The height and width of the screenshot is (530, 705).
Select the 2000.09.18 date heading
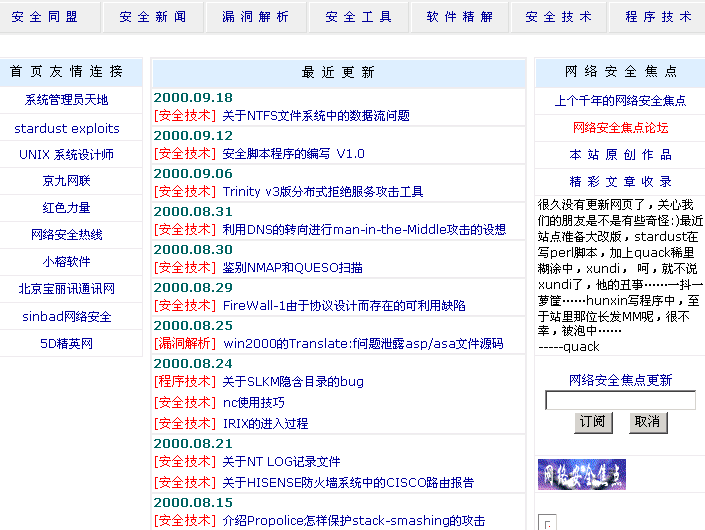click(193, 98)
